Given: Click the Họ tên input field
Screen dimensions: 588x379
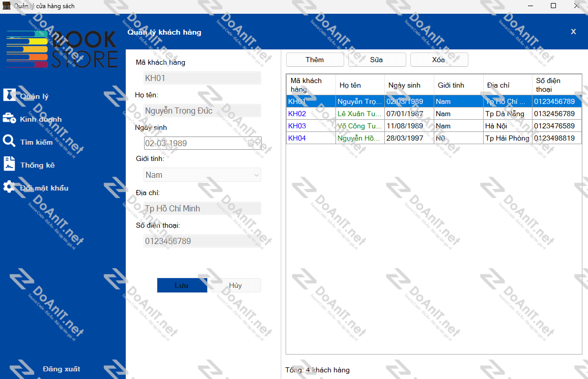Looking at the screenshot, I should pos(203,111).
